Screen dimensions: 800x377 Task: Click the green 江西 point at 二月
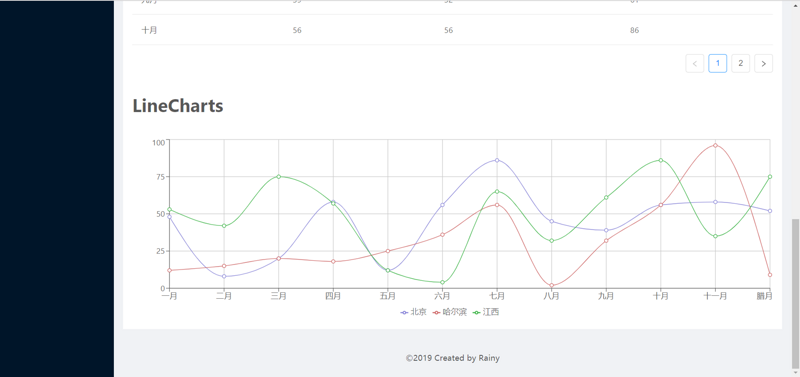coord(224,226)
